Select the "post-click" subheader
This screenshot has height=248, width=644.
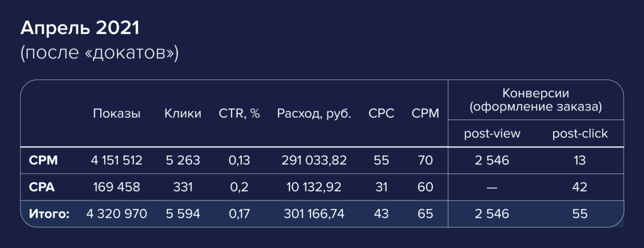pos(580,134)
